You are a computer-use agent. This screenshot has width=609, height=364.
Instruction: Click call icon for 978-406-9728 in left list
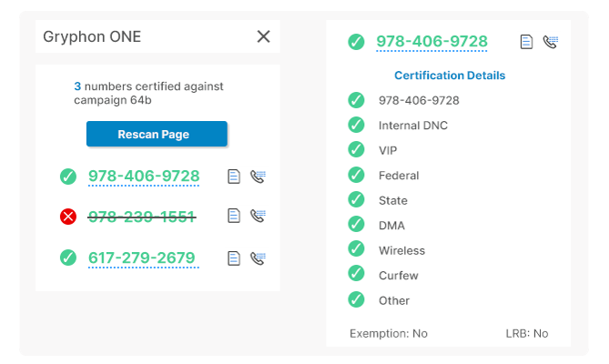coord(258,177)
